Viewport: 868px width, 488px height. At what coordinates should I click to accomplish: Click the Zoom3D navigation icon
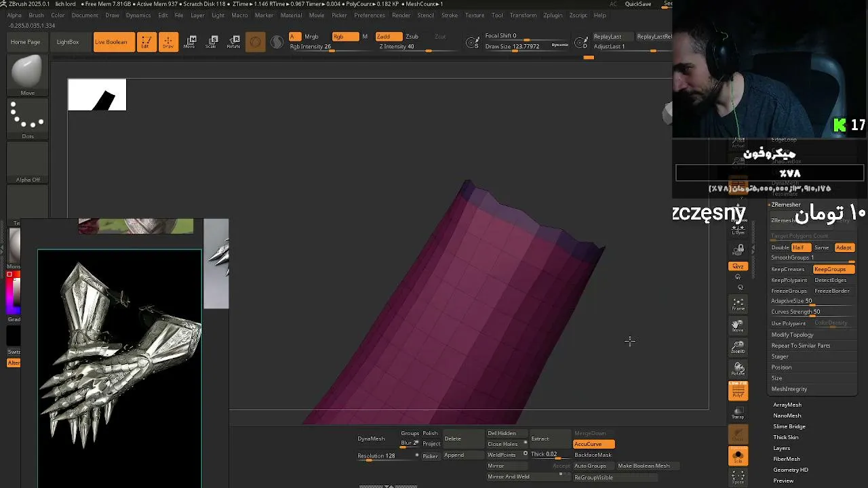tap(738, 348)
